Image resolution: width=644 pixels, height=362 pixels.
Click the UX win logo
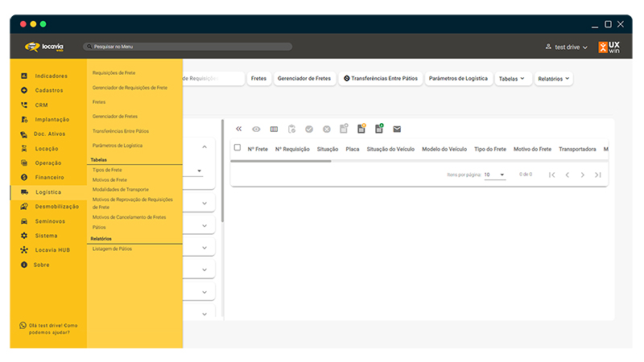coord(609,47)
